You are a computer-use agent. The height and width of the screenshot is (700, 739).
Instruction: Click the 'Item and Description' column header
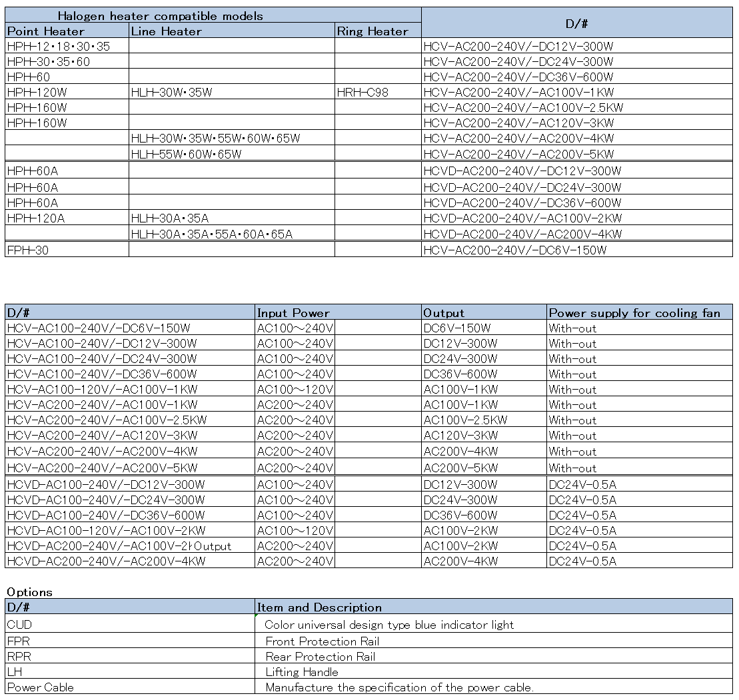[x=494, y=607]
